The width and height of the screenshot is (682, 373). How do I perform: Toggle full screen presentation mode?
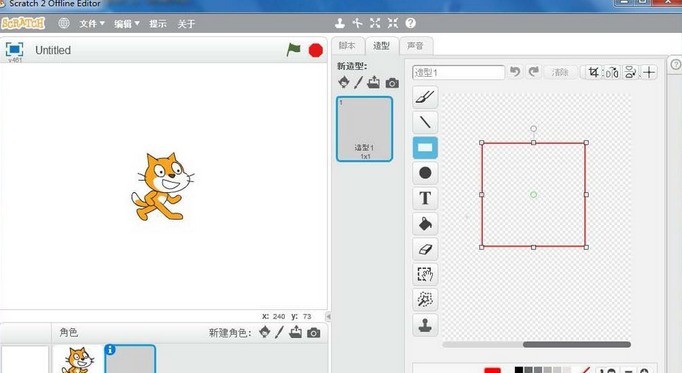(x=14, y=49)
